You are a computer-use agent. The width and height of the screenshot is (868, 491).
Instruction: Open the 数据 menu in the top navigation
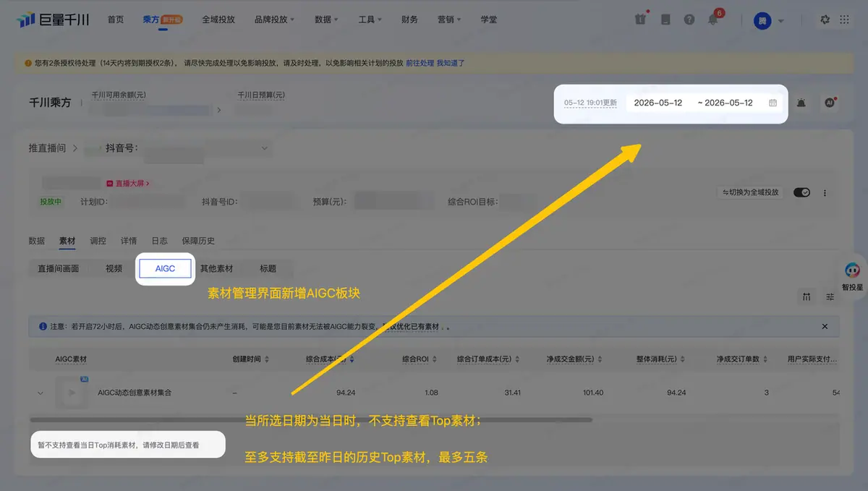point(326,20)
